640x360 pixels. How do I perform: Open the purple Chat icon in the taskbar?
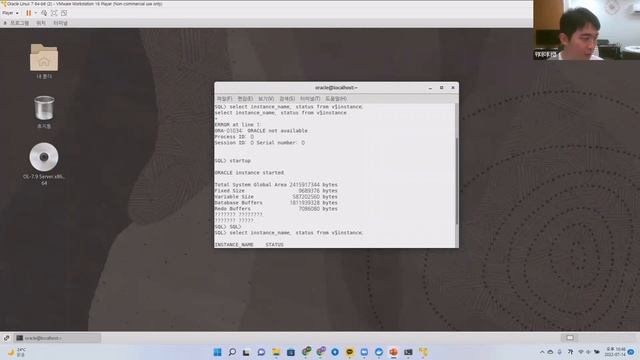[x=261, y=352]
